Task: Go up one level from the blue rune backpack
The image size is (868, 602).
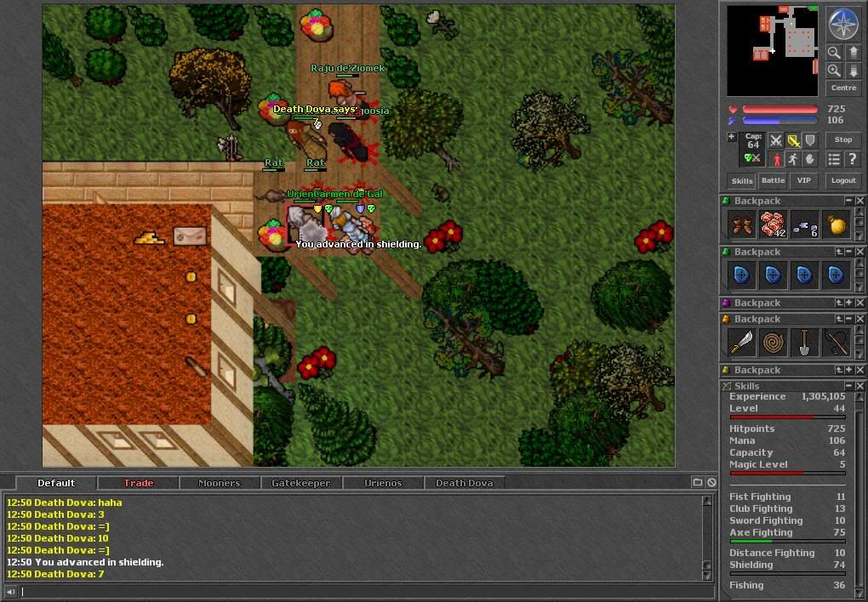Action: click(839, 253)
